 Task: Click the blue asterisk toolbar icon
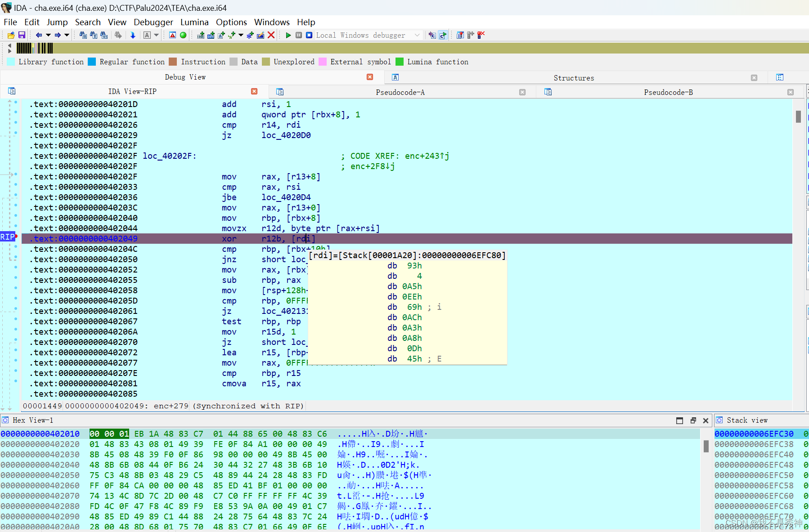(250, 35)
